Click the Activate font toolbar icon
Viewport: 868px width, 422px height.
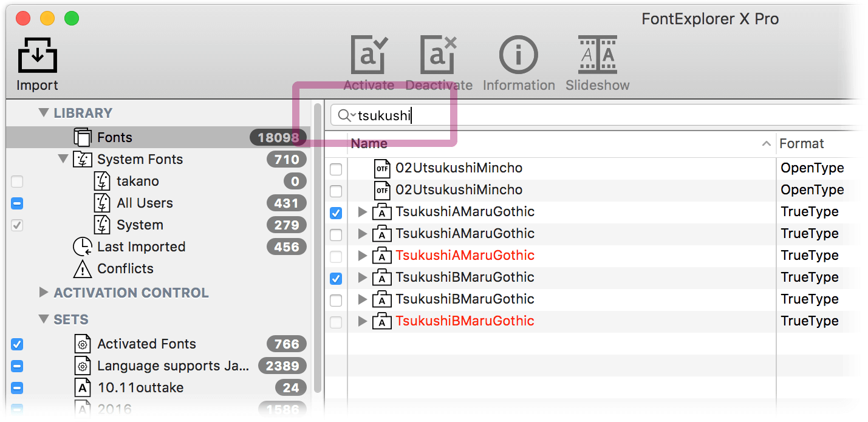point(369,55)
